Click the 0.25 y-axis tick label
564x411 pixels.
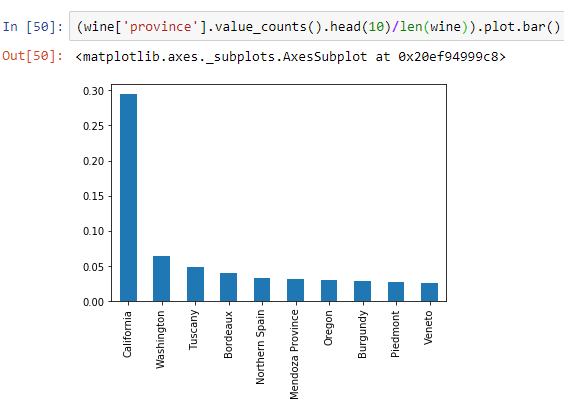click(94, 126)
